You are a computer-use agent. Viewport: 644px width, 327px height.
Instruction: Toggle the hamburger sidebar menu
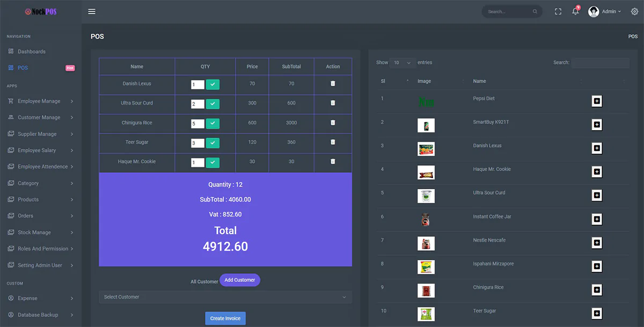92,12
